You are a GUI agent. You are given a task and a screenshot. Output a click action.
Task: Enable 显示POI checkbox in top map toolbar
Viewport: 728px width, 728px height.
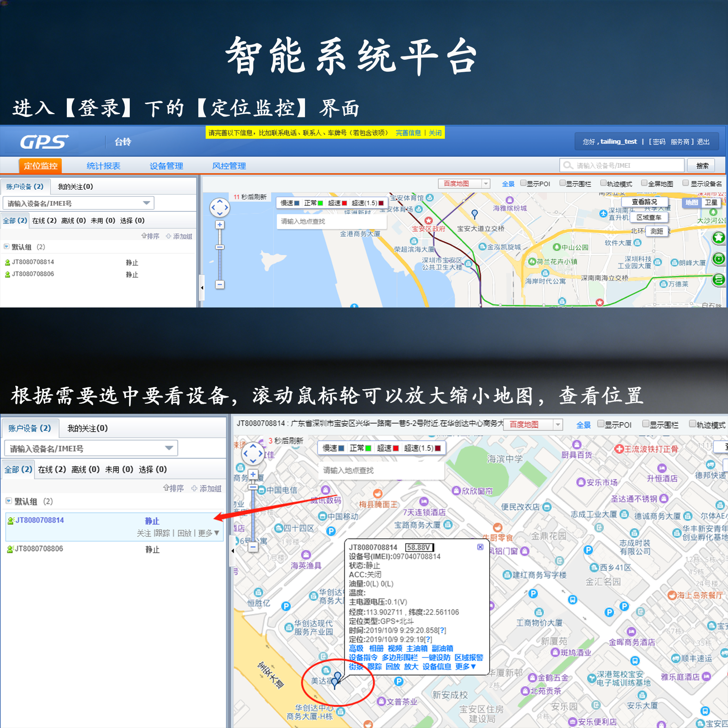(x=523, y=183)
